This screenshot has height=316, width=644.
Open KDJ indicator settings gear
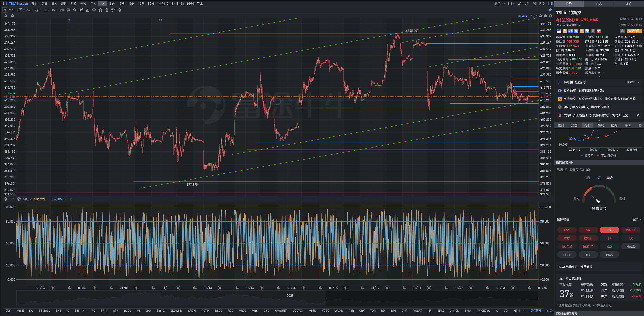coord(6,199)
